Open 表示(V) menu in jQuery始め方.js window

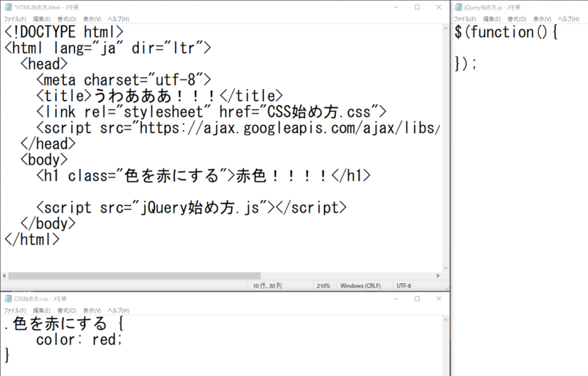(x=542, y=18)
